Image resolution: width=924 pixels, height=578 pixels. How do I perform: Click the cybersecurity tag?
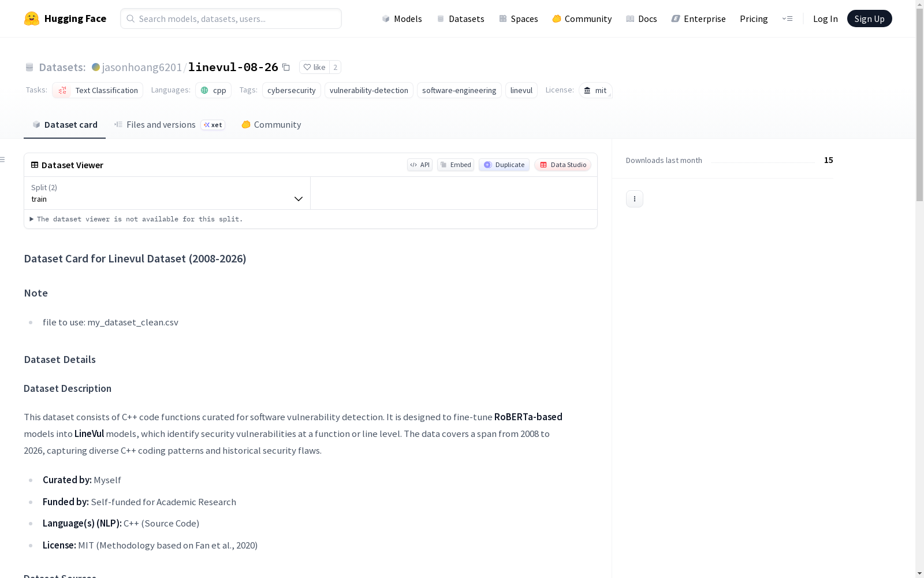(x=292, y=90)
